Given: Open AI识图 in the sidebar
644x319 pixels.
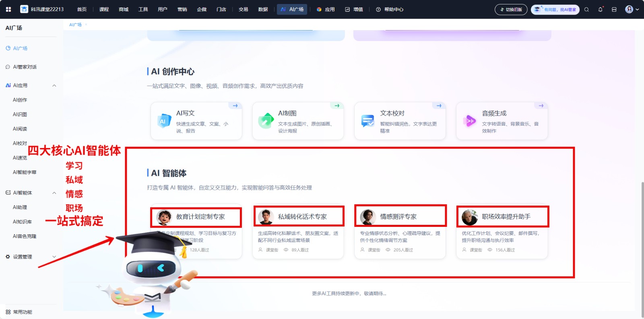Looking at the screenshot, I should click(20, 114).
